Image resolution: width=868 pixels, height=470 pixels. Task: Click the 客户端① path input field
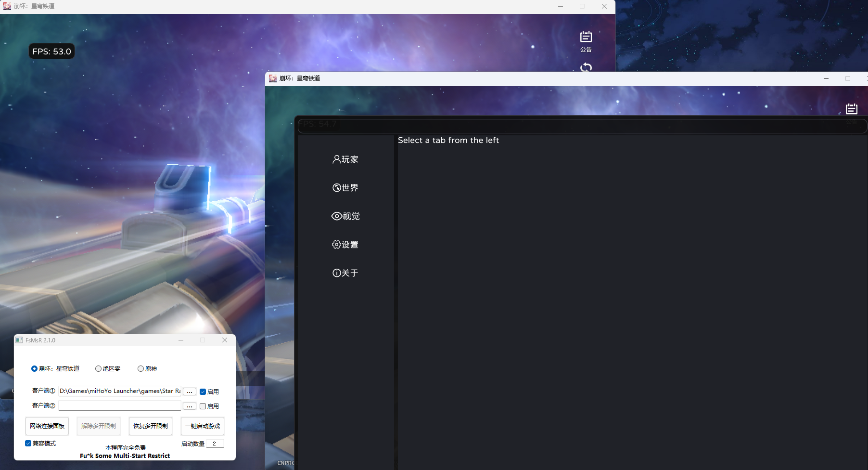pyautogui.click(x=120, y=391)
